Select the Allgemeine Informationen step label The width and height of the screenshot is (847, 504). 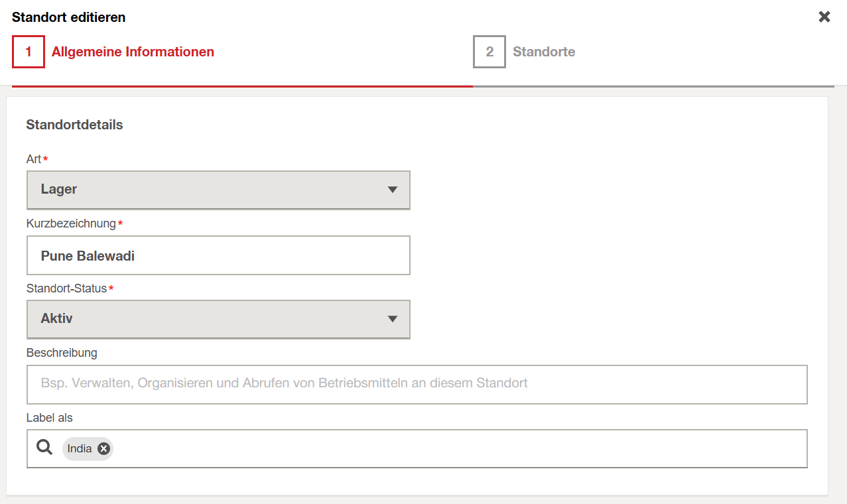[x=133, y=52]
